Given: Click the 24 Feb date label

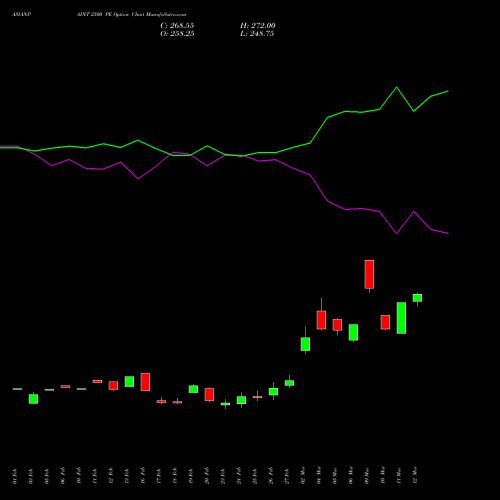Looking at the screenshot, I should (239, 476).
